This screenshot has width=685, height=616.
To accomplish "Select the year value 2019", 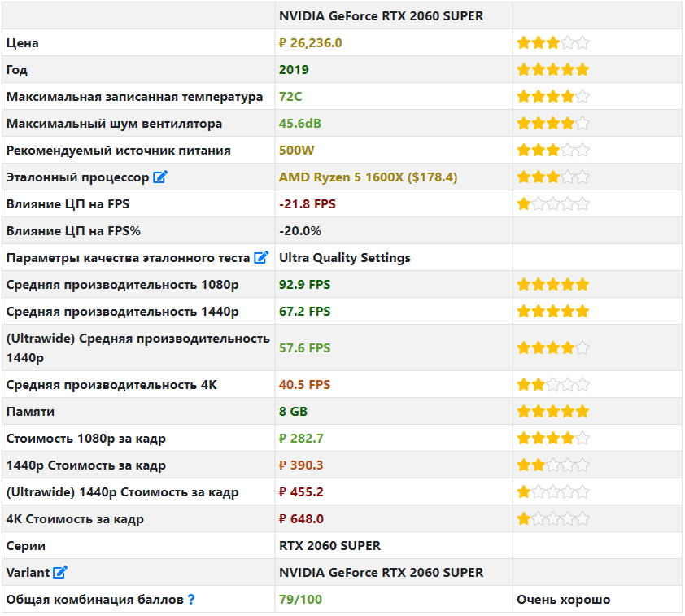I will [294, 69].
